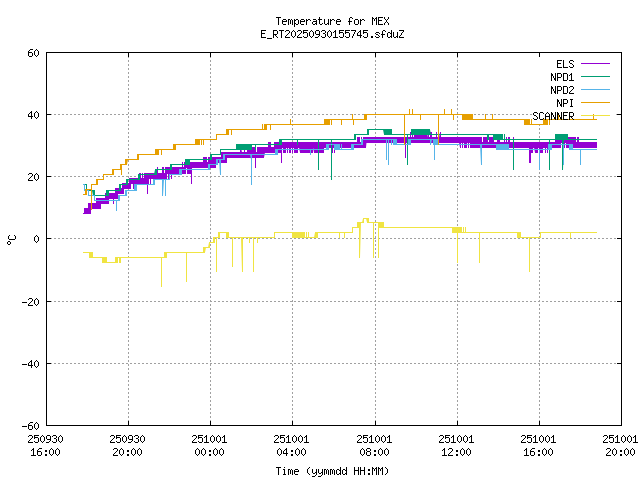Click the 60 tick on the y-axis
Screen dimensions: 640x480
click(33, 53)
